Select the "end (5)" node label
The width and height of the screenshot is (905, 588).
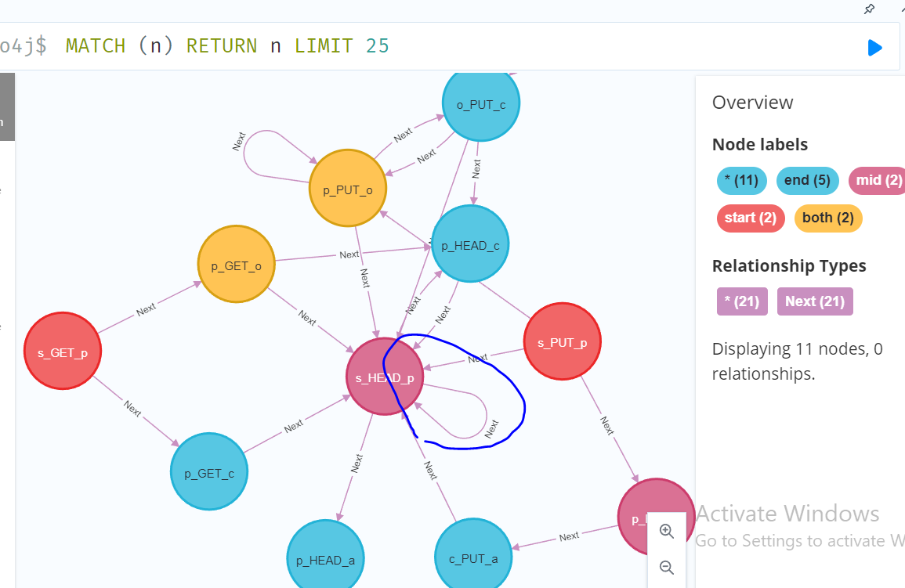click(x=807, y=181)
